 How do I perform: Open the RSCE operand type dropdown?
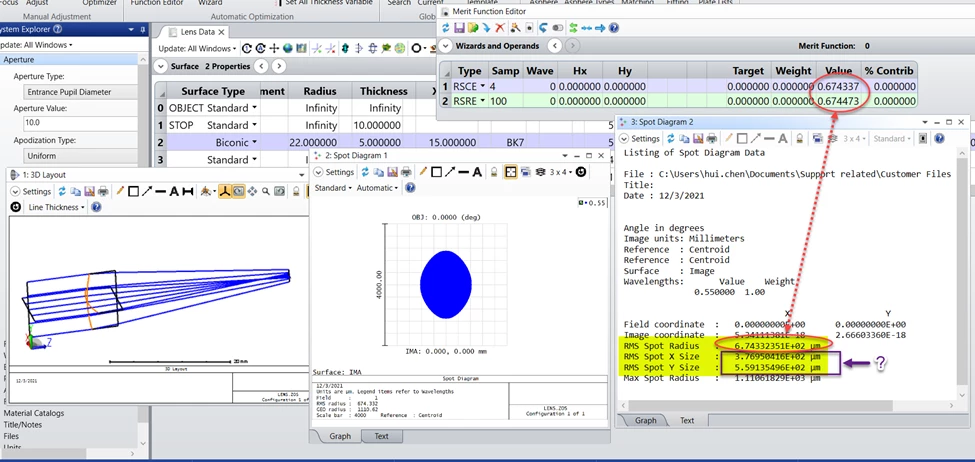(483, 86)
